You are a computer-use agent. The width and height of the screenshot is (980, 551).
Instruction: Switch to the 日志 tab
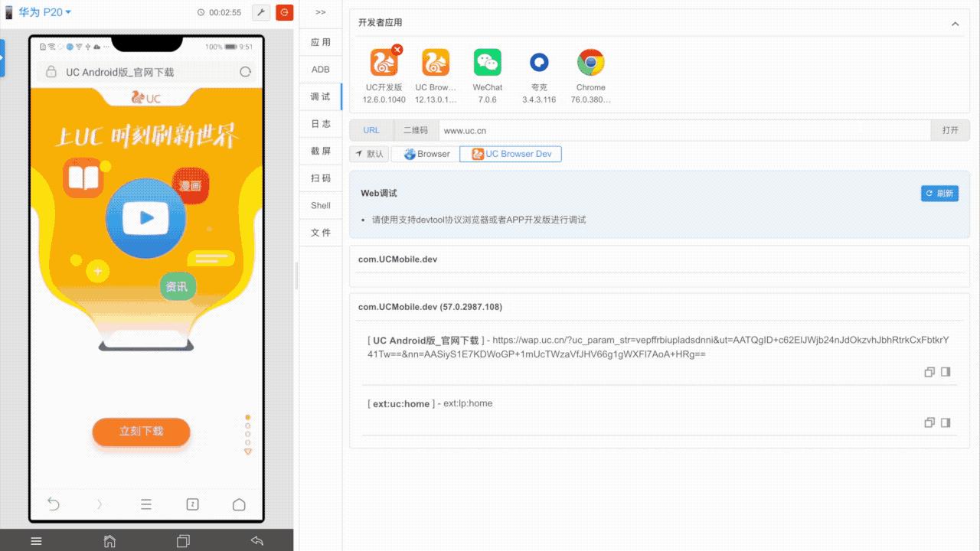click(x=321, y=124)
